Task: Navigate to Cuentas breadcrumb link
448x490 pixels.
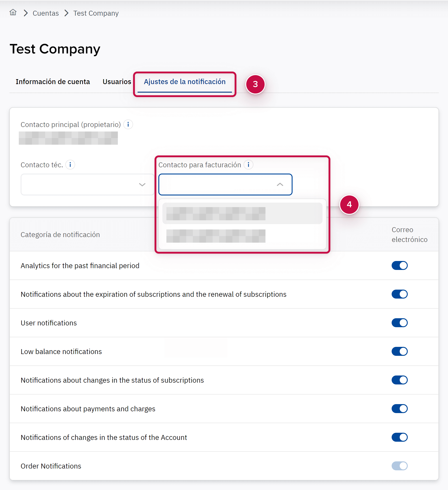Action: 46,13
